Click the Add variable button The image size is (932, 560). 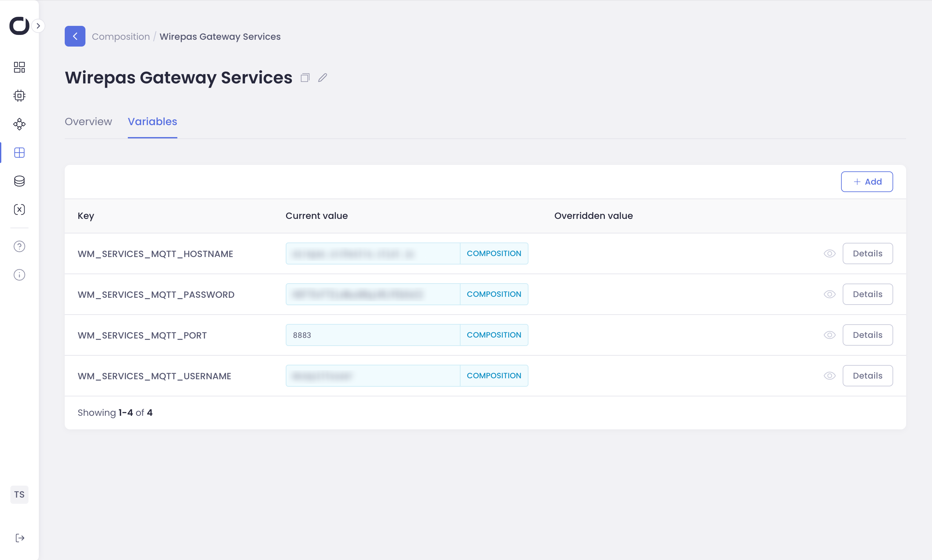tap(867, 182)
